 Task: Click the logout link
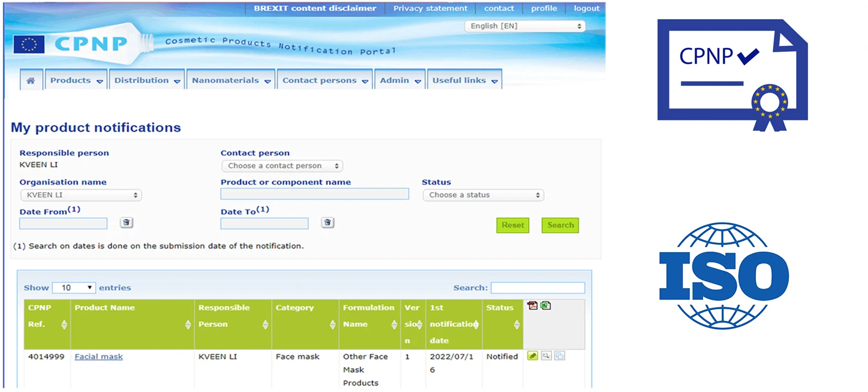point(587,8)
